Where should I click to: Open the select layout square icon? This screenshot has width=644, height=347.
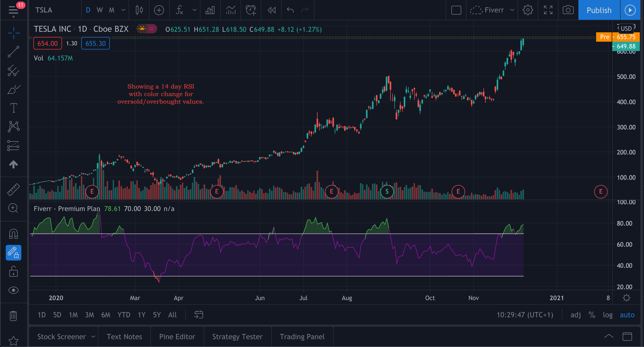(x=456, y=10)
